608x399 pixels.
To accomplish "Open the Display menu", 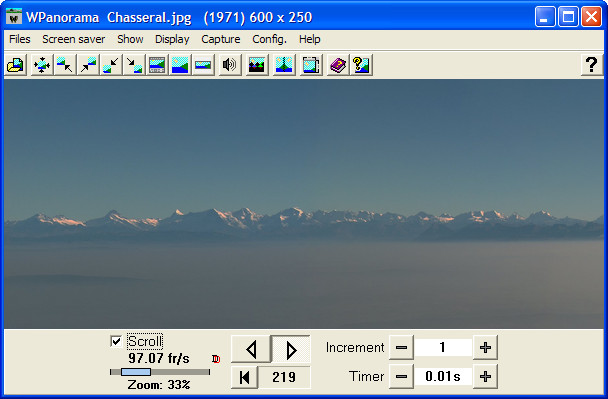I will click(x=172, y=39).
